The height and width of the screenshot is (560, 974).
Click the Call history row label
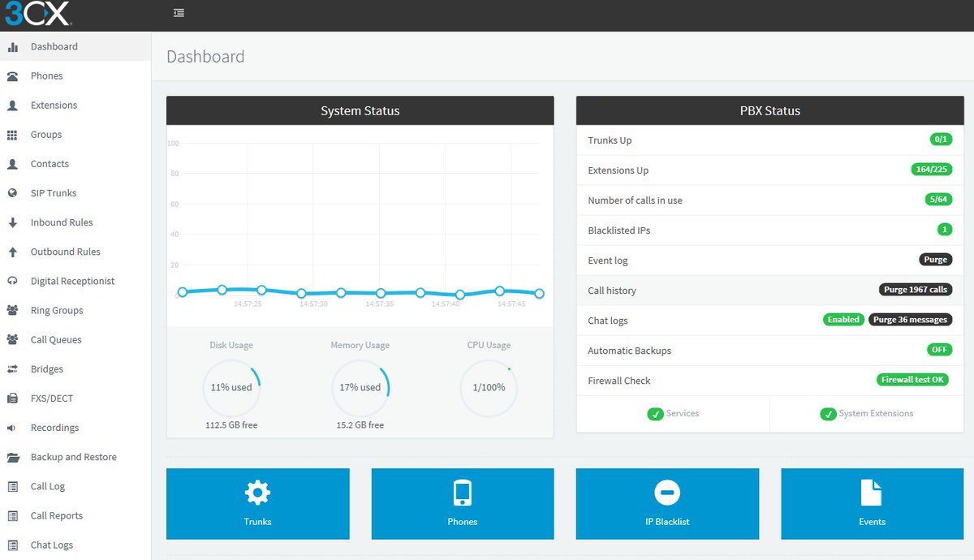(612, 291)
